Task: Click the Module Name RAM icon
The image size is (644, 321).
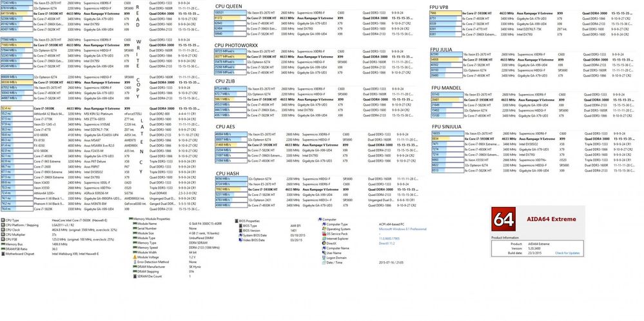Action: 134,224
